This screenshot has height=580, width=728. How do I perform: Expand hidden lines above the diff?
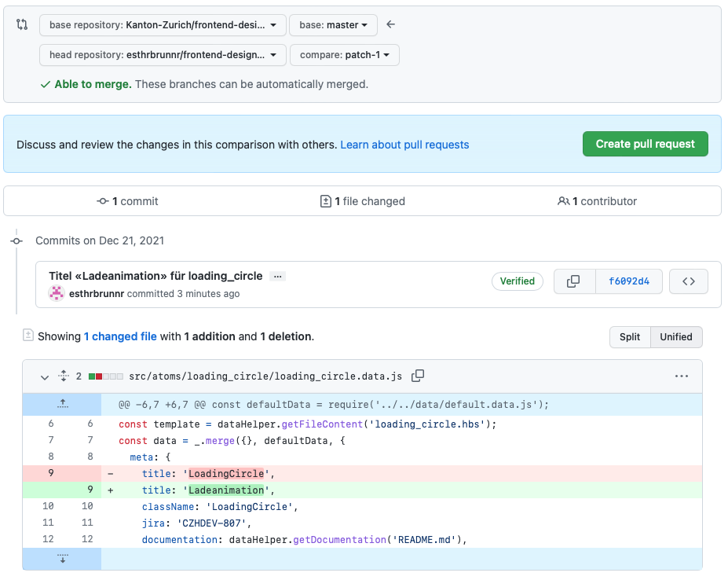pos(63,405)
